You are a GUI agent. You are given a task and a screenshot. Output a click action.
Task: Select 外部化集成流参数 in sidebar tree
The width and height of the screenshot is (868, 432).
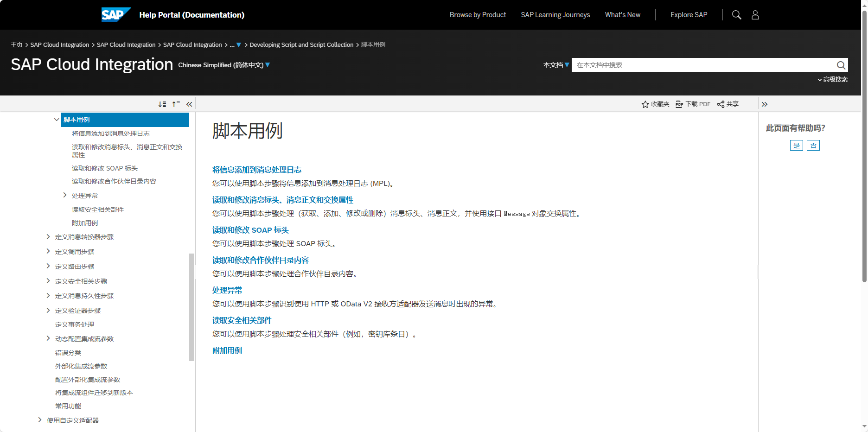pyautogui.click(x=81, y=366)
